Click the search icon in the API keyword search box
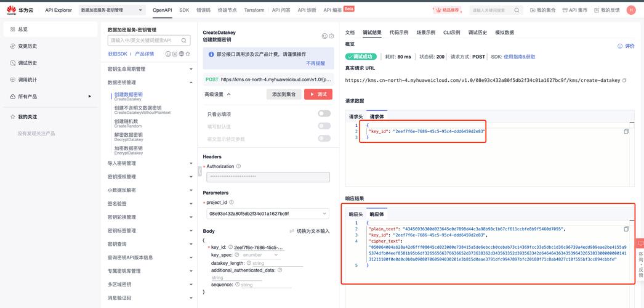Image resolution: width=644 pixels, height=308 pixels. pyautogui.click(x=183, y=40)
